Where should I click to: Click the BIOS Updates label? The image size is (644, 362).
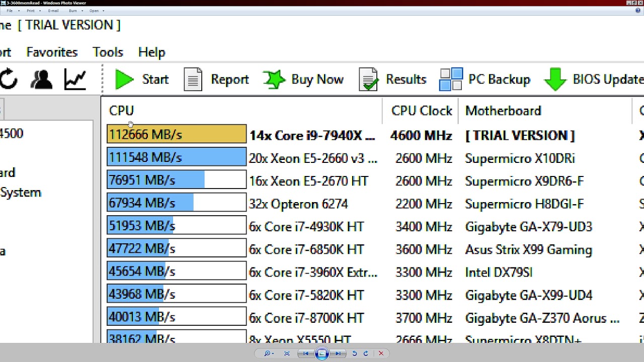coord(608,79)
